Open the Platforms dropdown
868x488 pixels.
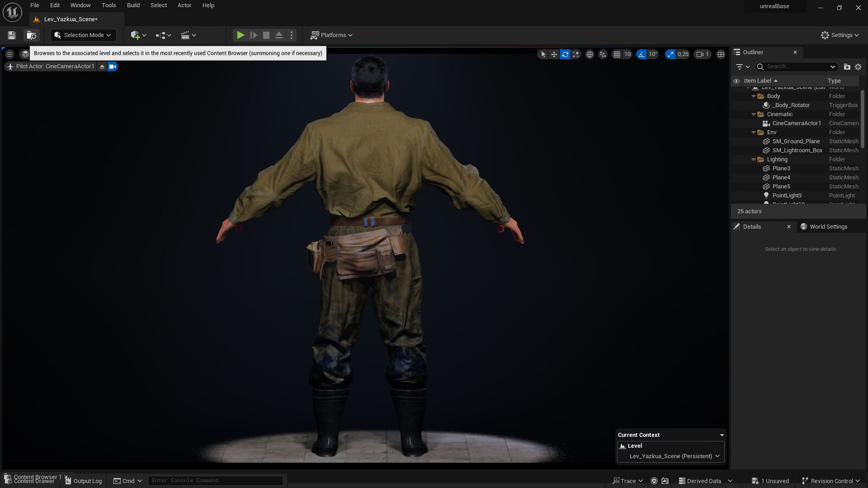(x=331, y=35)
